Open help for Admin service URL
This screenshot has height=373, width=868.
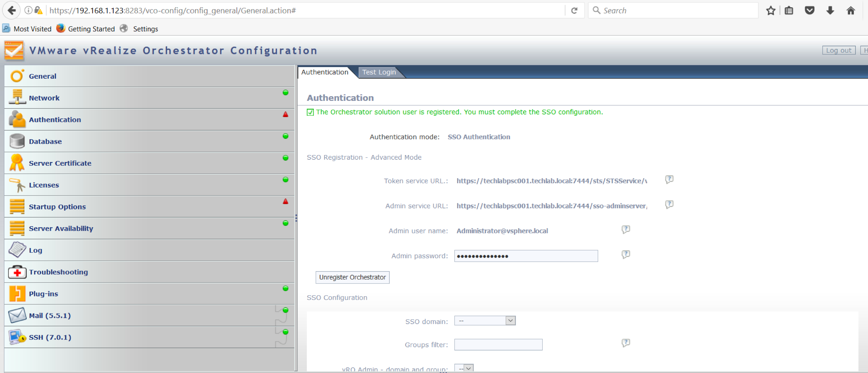coord(669,204)
